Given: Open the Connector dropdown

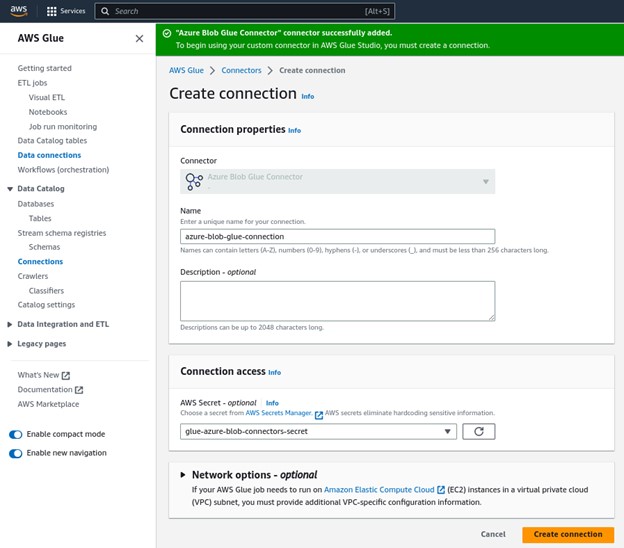Looking at the screenshot, I should click(x=337, y=181).
